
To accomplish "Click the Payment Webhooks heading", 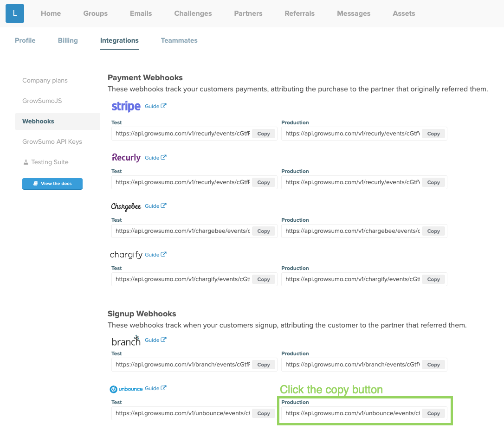I will click(x=145, y=78).
